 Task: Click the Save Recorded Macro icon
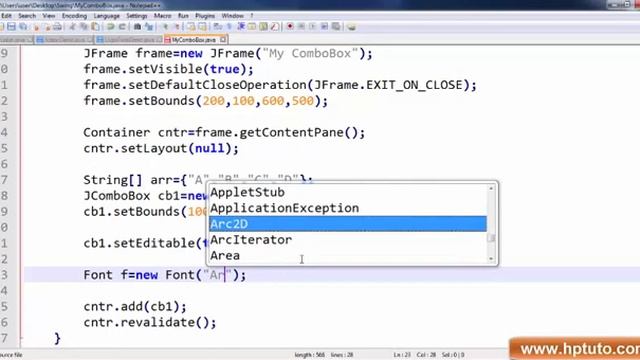click(336, 27)
